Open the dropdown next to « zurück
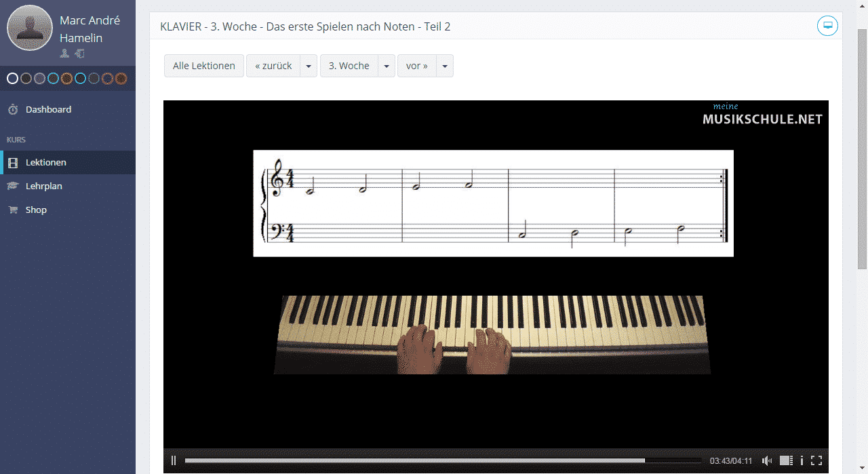The image size is (868, 474). (x=309, y=66)
